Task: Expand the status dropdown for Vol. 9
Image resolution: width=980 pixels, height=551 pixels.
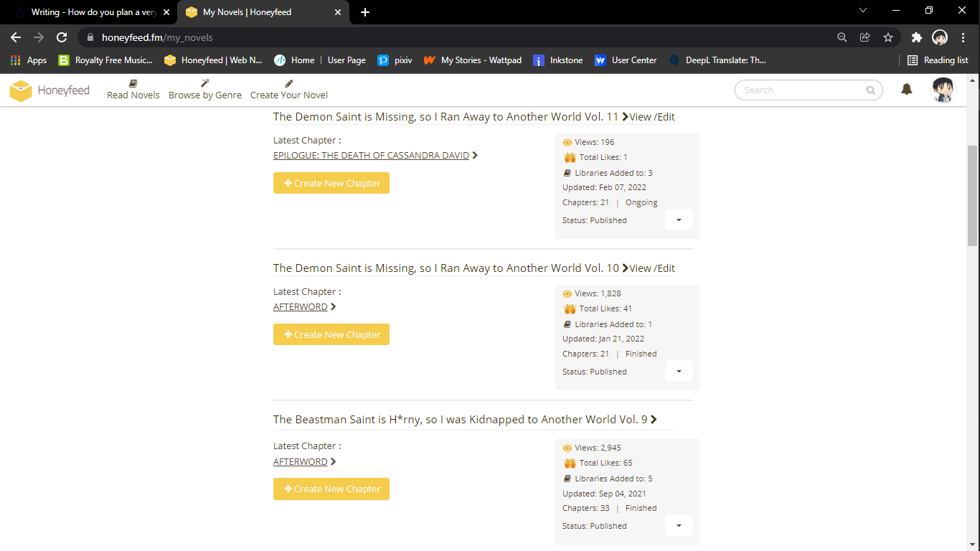Action: point(679,525)
